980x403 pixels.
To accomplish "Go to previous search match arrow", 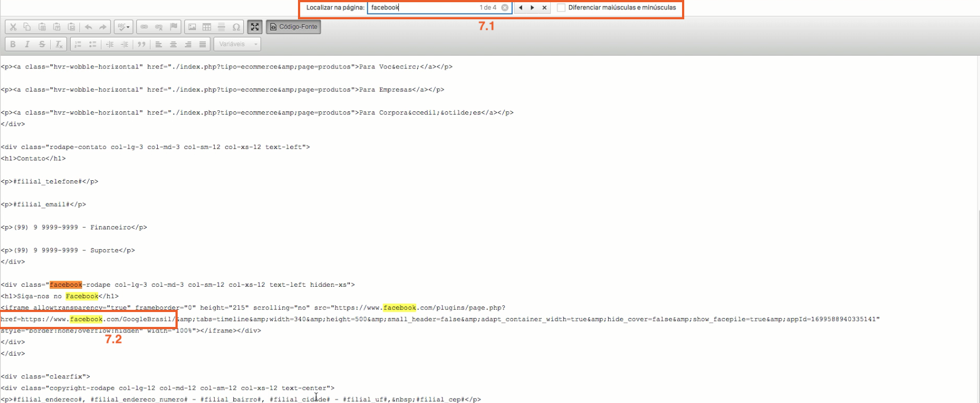I will tap(520, 8).
